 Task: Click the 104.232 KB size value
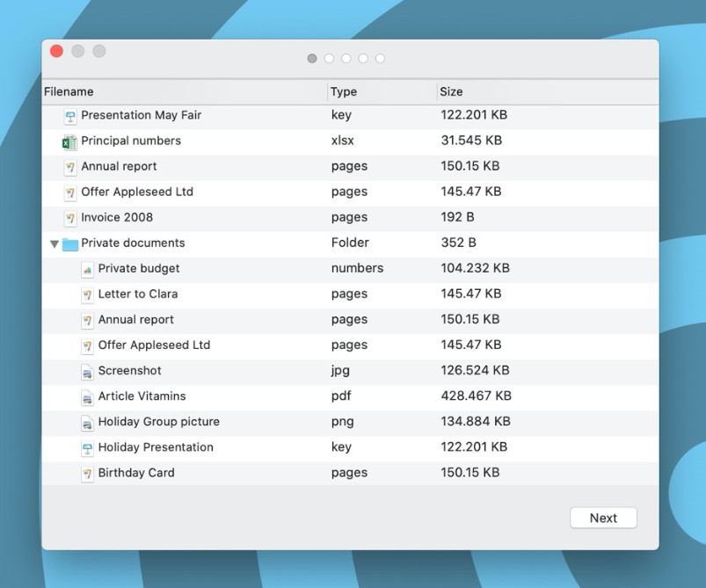[x=475, y=268]
